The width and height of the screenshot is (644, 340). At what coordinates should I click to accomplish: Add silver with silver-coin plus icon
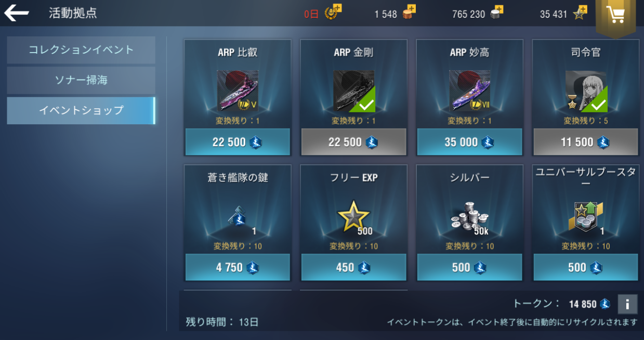pos(497,12)
